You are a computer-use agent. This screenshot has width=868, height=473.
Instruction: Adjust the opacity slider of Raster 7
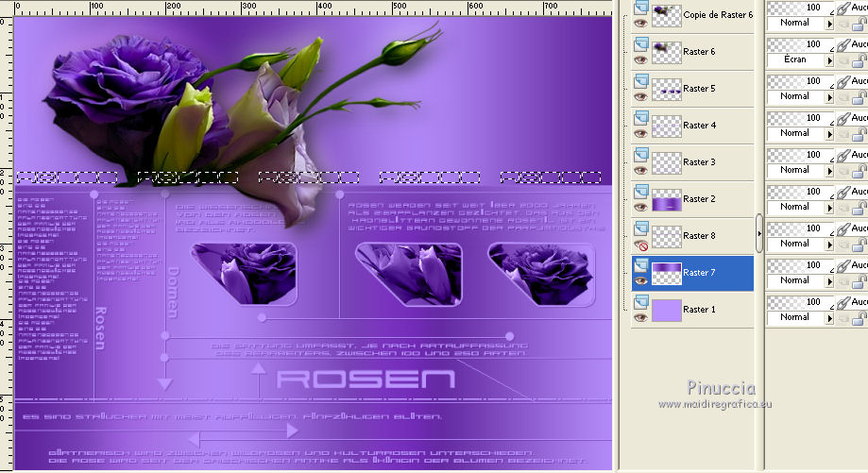[x=800, y=265]
